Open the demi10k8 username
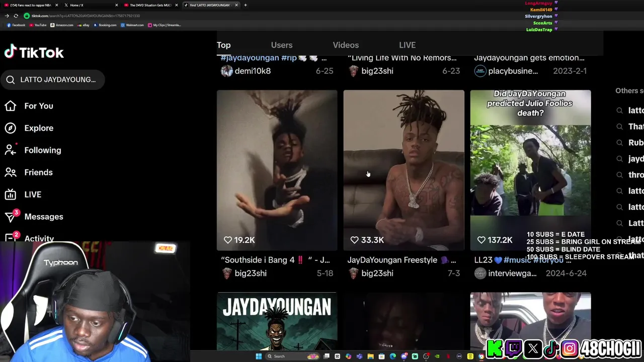The height and width of the screenshot is (362, 644). click(x=253, y=71)
